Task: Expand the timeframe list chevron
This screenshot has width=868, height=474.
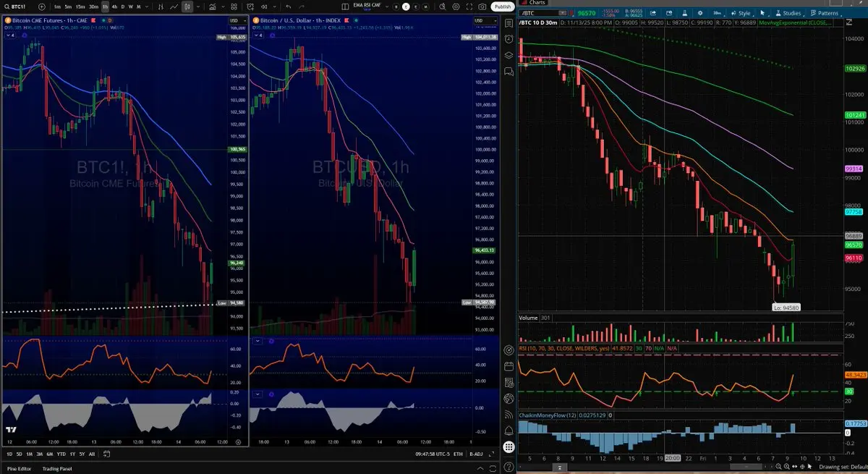Action: coord(146,7)
